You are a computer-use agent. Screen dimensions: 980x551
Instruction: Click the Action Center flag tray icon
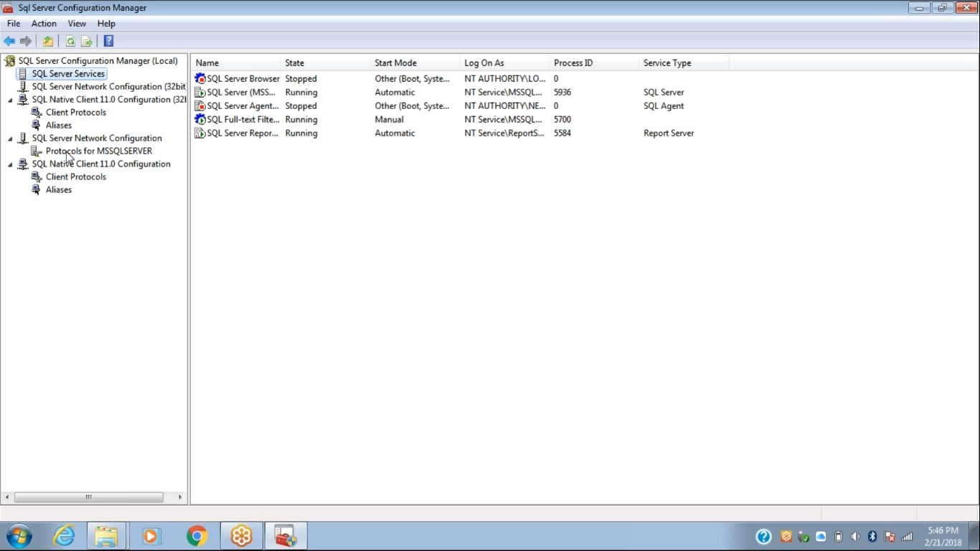click(890, 537)
